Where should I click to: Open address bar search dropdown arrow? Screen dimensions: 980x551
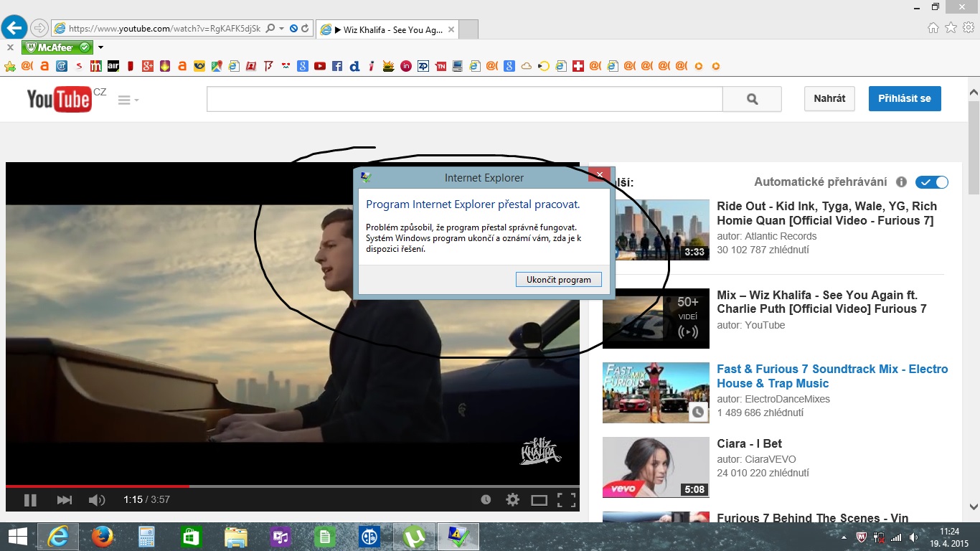[x=282, y=29]
